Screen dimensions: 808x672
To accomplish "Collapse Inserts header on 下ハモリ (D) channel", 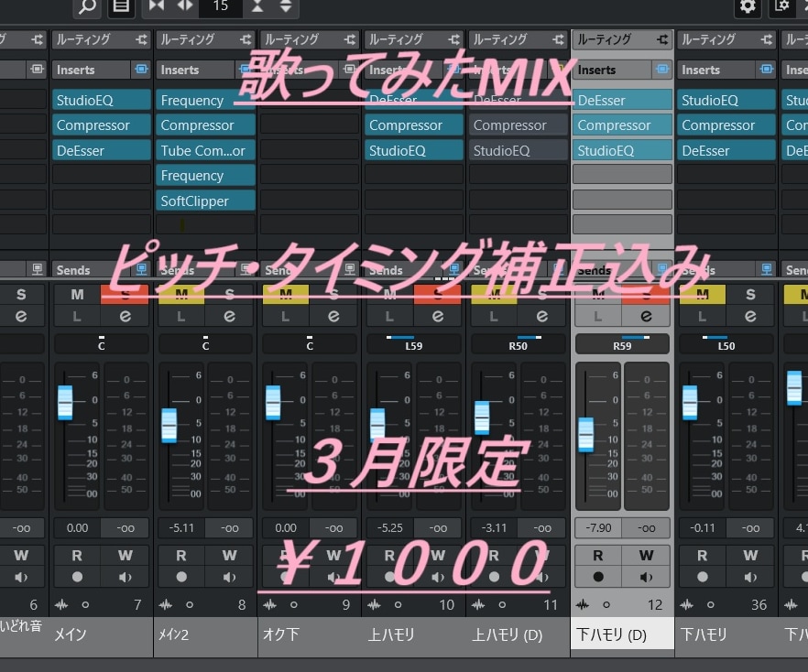I will click(x=612, y=70).
